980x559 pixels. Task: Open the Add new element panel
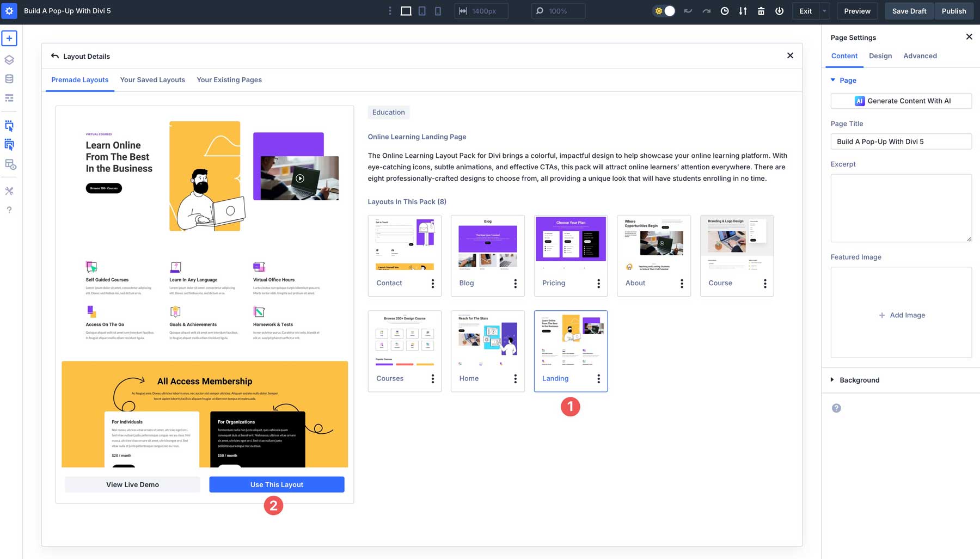coord(9,38)
